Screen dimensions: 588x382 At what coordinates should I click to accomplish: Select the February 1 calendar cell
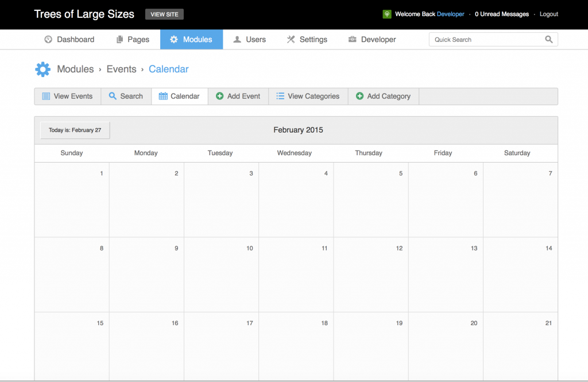click(72, 200)
